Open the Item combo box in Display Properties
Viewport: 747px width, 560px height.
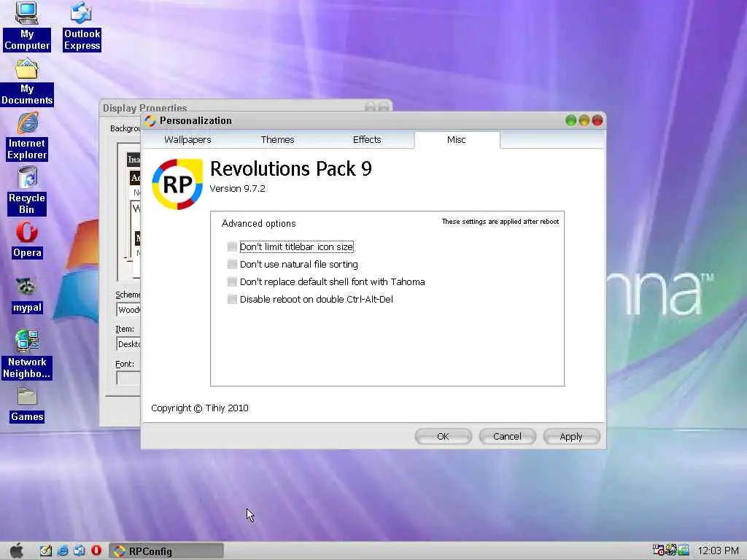(x=128, y=344)
